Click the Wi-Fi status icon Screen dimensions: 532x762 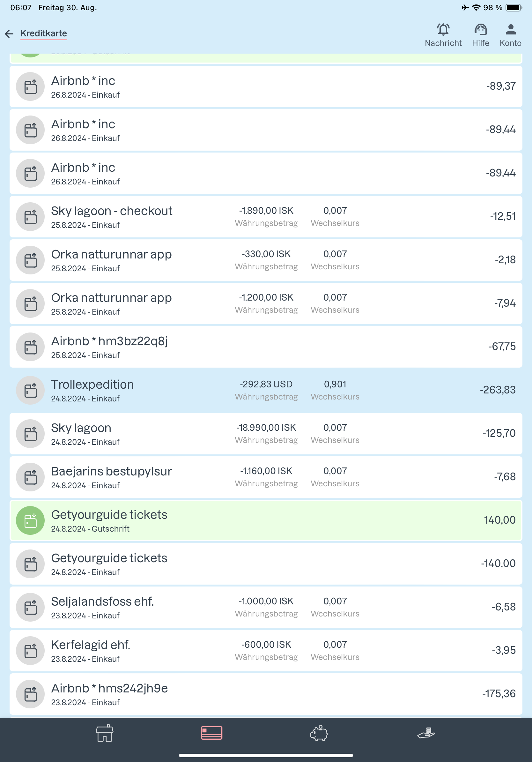pos(476,8)
